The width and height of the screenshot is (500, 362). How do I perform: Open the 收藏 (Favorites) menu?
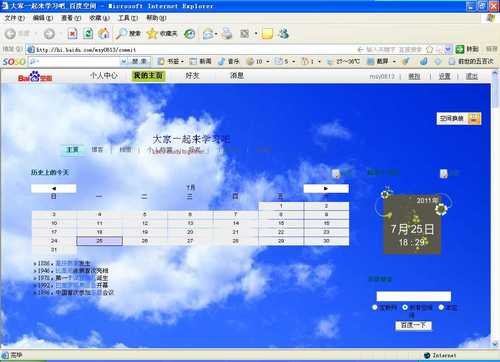(99, 18)
